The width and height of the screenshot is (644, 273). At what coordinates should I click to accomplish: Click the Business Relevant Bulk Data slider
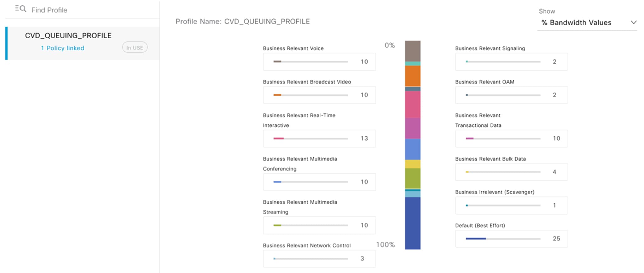coord(503,172)
